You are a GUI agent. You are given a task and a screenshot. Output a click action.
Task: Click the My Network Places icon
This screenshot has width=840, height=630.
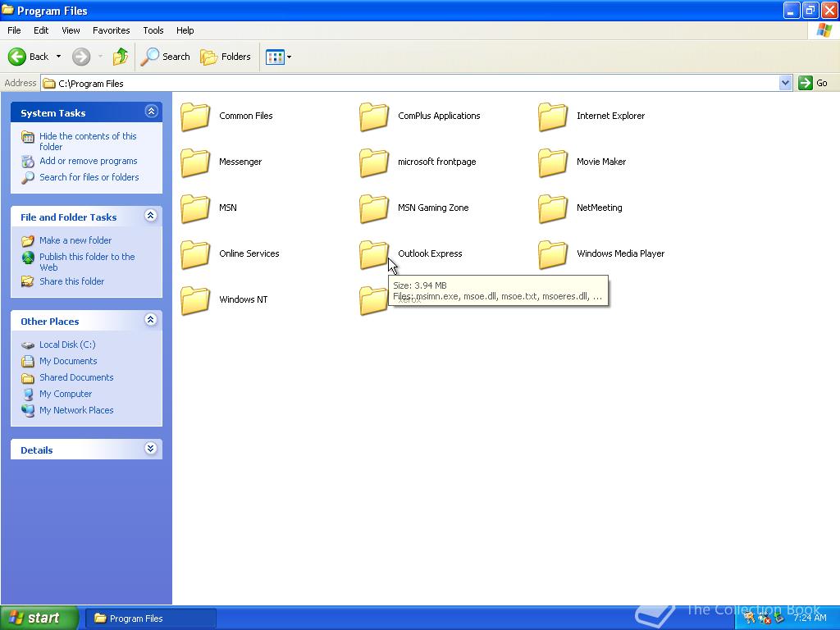pos(28,410)
